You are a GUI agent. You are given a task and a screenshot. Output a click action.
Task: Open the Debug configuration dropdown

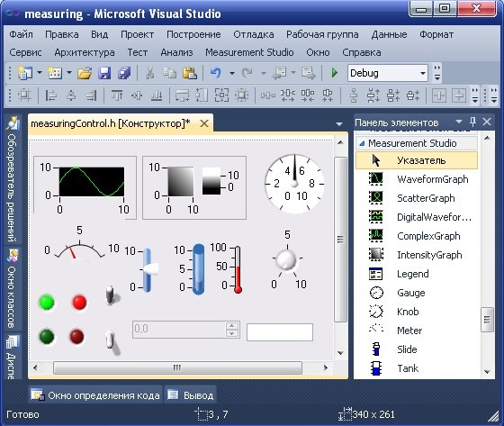pos(423,73)
